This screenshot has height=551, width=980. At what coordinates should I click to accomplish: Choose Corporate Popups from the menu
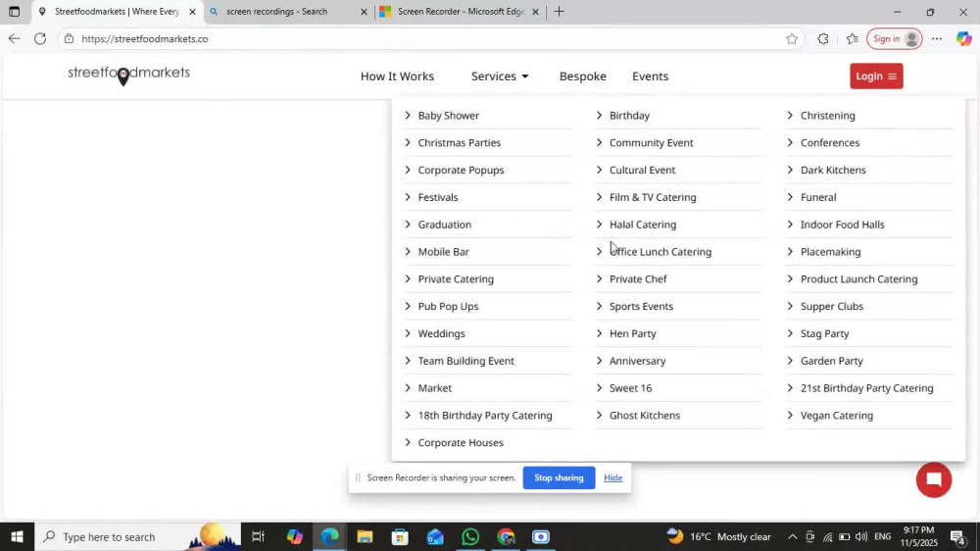[461, 171]
